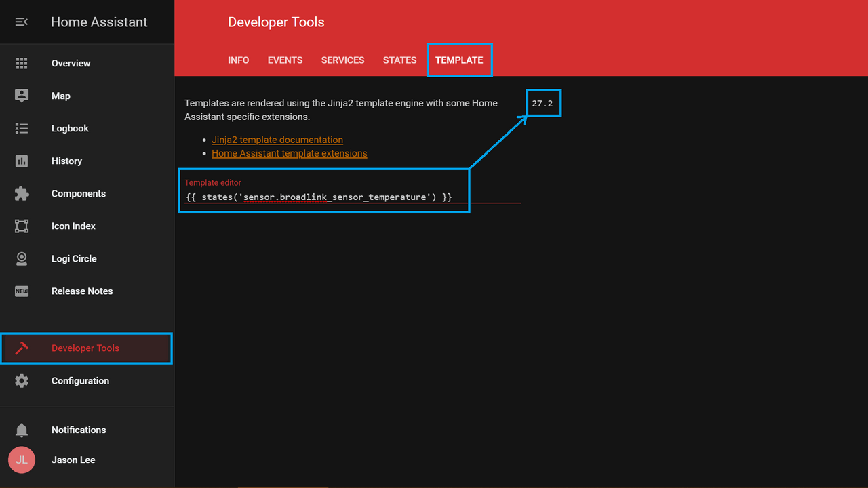Viewport: 868px width, 488px height.
Task: Click the Map person icon
Action: pyautogui.click(x=22, y=96)
